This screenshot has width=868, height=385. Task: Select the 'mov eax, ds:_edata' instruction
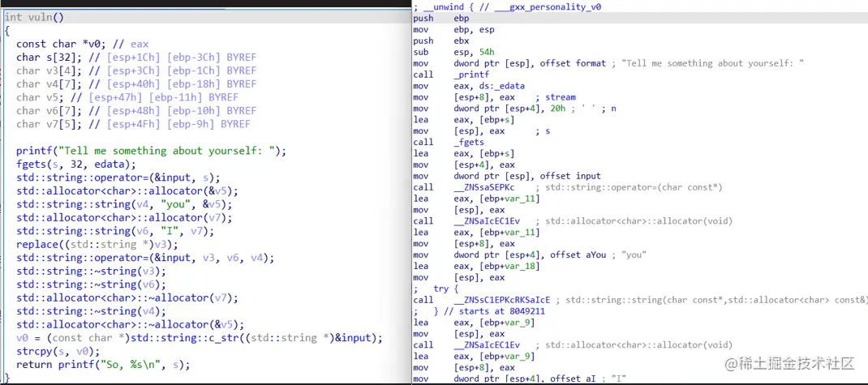point(469,86)
